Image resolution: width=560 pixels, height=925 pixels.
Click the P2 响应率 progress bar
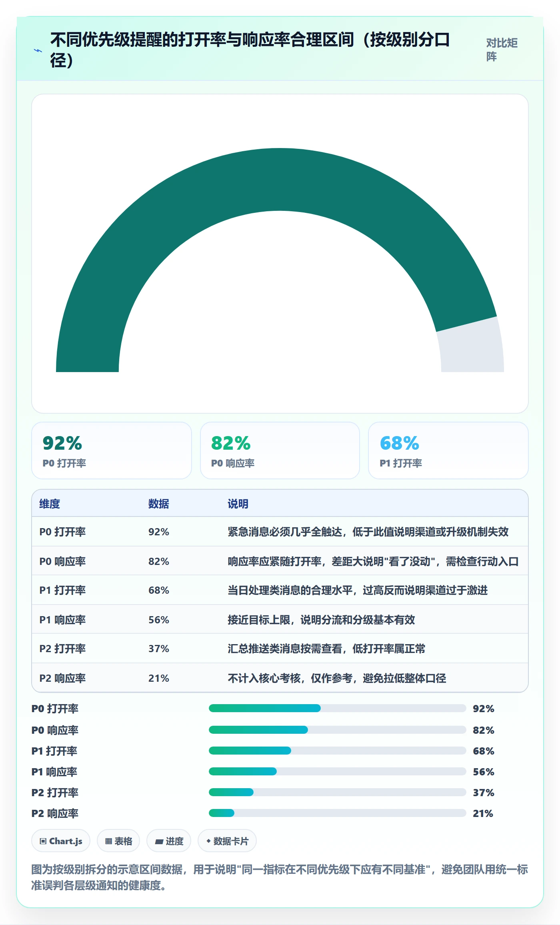[337, 813]
